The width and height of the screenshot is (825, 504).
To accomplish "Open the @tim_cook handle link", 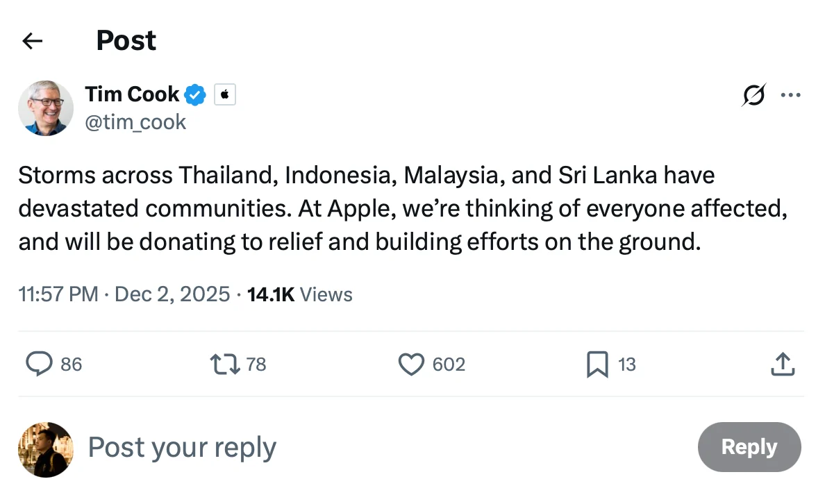I will coord(135,122).
